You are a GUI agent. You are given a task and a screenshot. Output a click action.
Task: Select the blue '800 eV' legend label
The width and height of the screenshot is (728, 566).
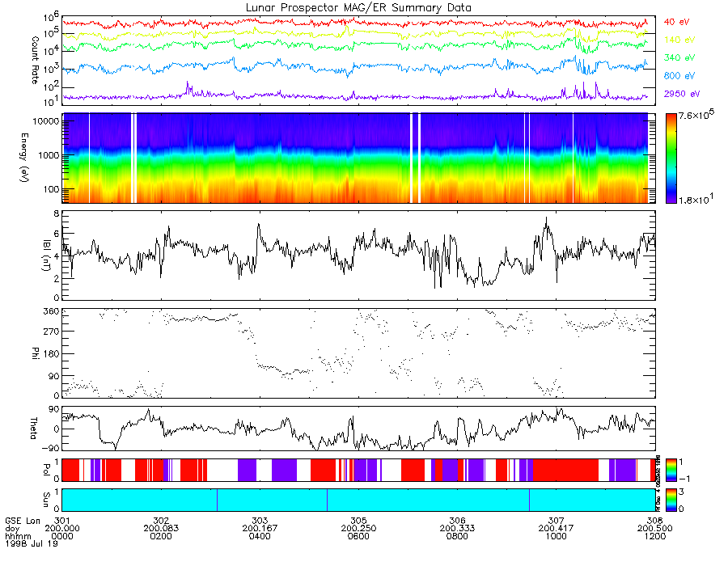(679, 76)
